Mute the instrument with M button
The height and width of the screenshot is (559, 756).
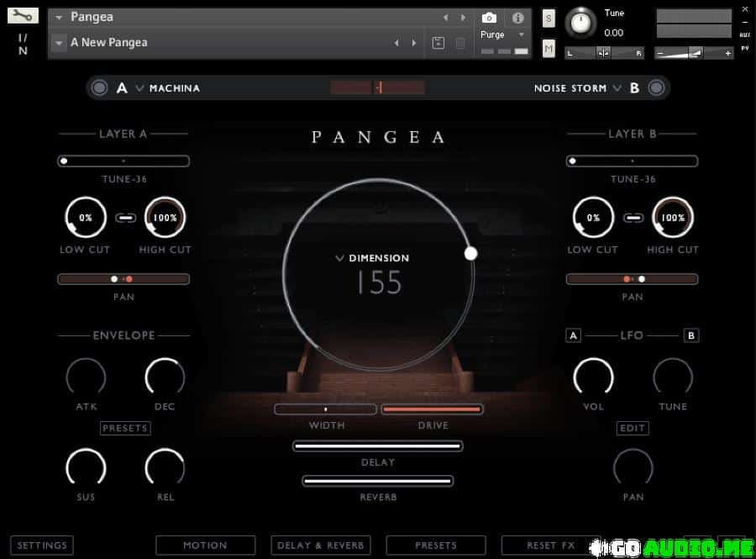(549, 49)
